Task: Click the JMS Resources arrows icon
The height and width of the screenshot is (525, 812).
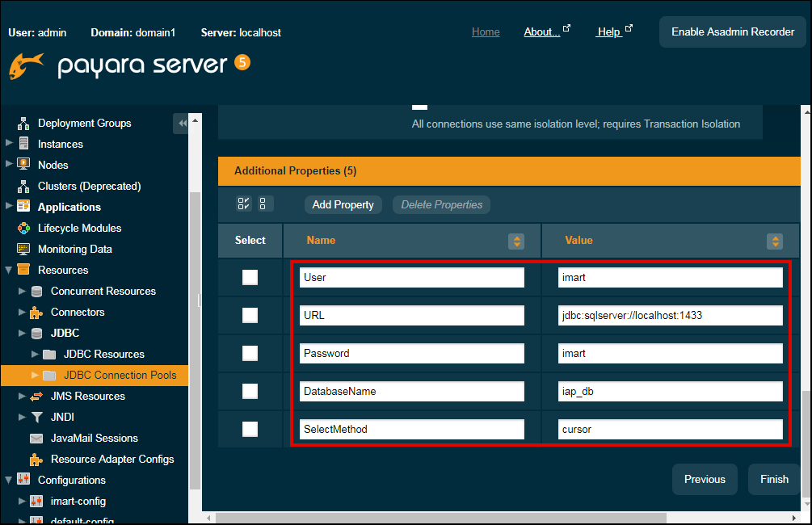Action: point(36,396)
